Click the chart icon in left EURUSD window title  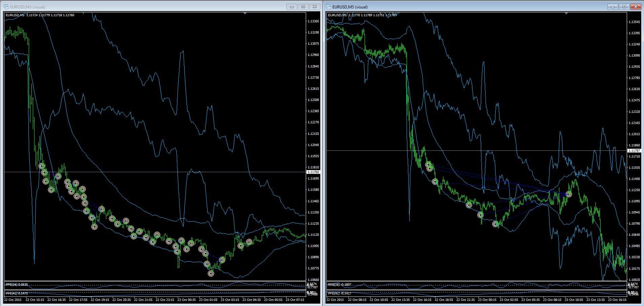6,7
